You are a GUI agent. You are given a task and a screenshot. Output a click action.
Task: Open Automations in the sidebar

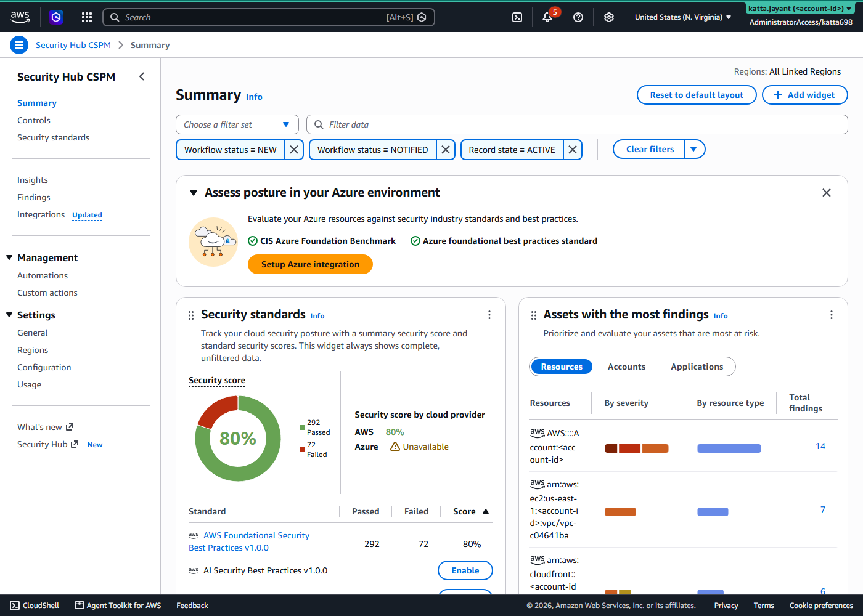click(x=43, y=275)
